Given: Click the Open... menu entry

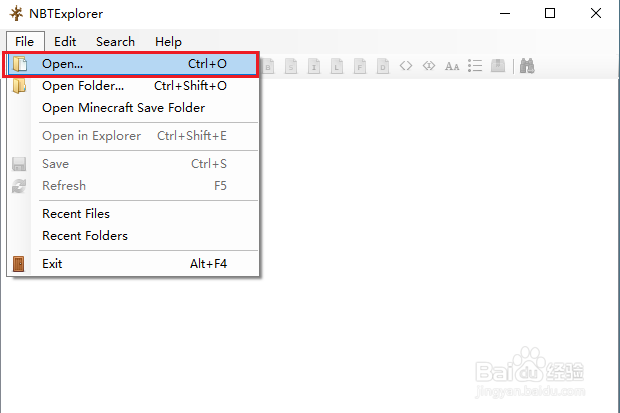Looking at the screenshot, I should point(133,64).
